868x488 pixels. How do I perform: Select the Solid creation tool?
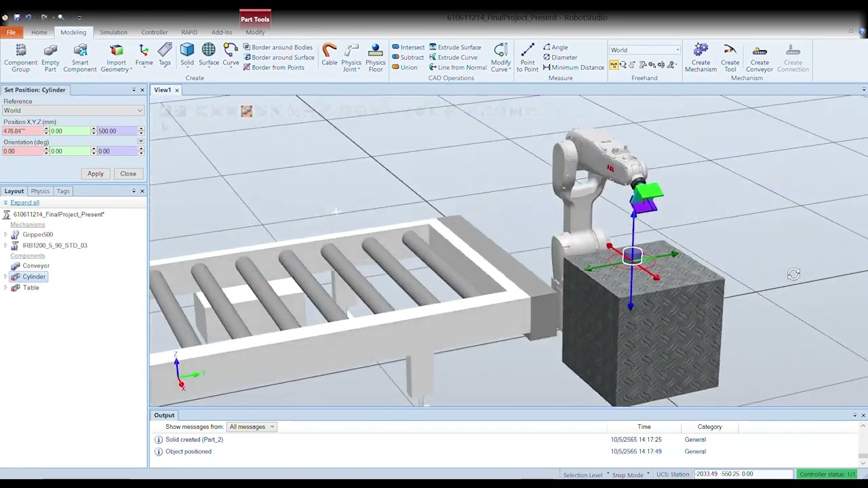pyautogui.click(x=187, y=55)
